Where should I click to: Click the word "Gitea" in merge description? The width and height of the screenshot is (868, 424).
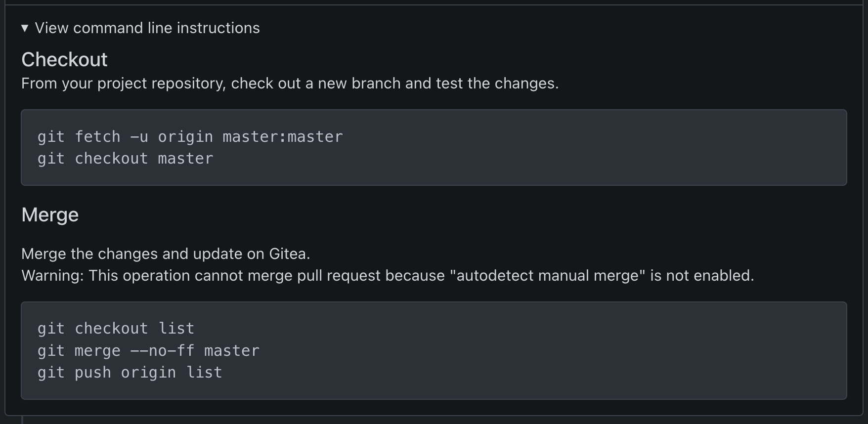(x=288, y=254)
